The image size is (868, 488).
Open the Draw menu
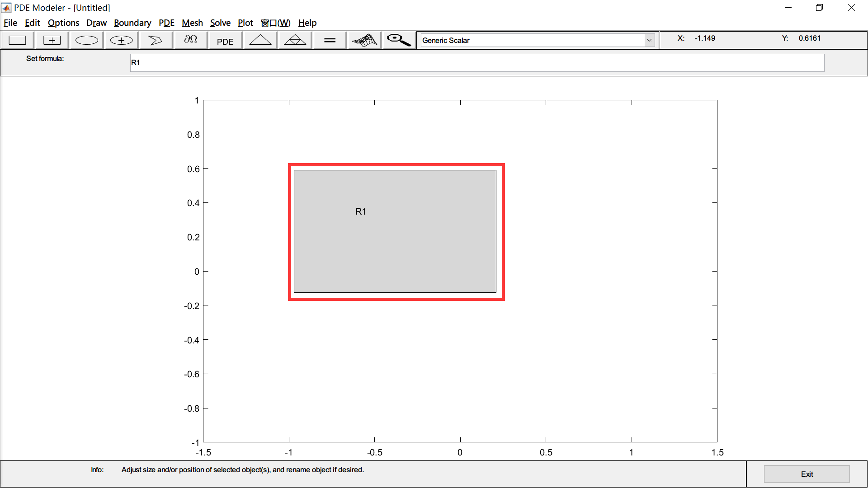(x=96, y=23)
